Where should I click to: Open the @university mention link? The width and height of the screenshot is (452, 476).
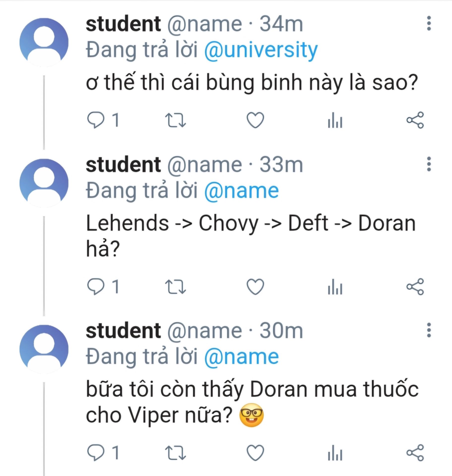pos(261,50)
